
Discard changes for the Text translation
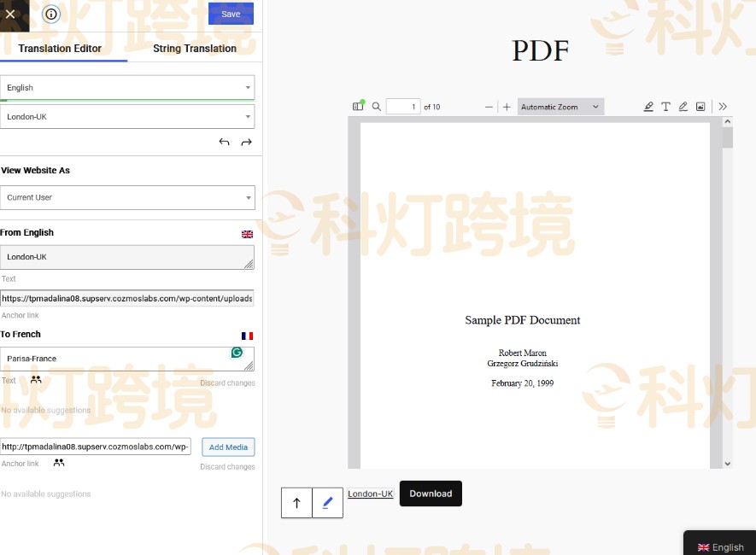[x=227, y=383]
